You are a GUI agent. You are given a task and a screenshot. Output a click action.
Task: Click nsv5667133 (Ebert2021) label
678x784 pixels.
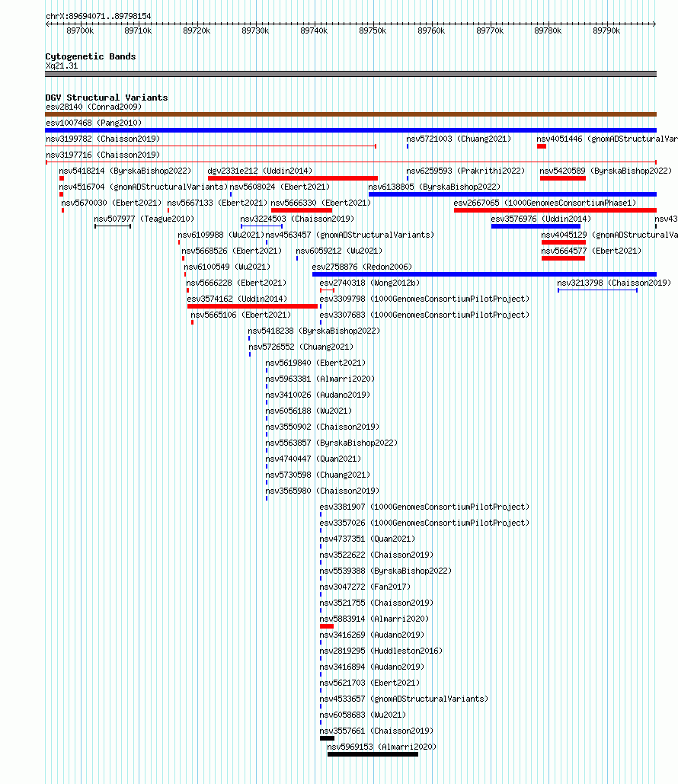(217, 203)
